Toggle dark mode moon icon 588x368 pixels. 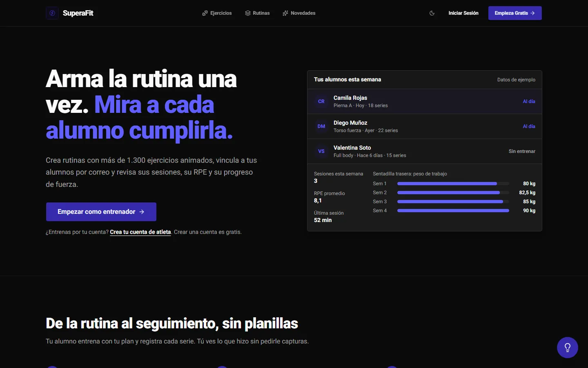coord(432,13)
